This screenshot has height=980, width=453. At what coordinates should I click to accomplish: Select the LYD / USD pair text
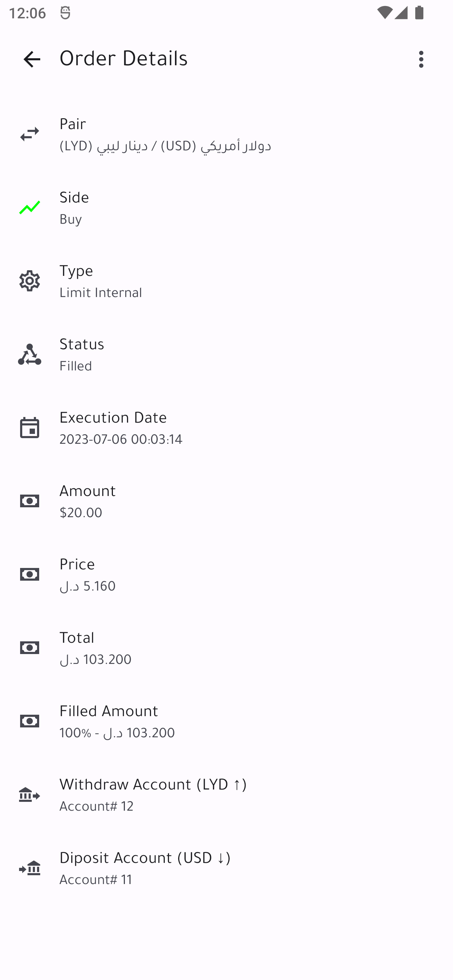165,146
